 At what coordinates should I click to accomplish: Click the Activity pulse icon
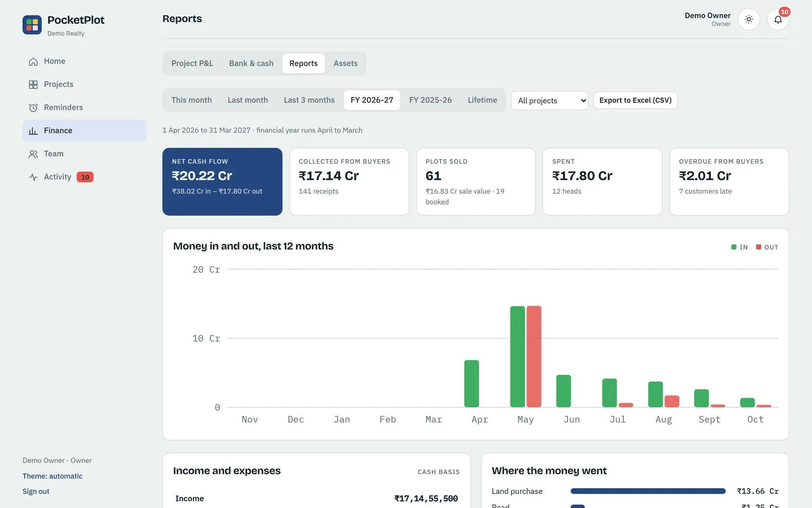[x=33, y=177]
